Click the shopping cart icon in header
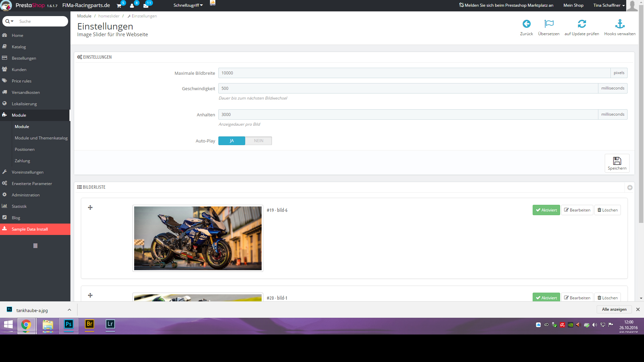644x362 pixels. click(x=119, y=6)
